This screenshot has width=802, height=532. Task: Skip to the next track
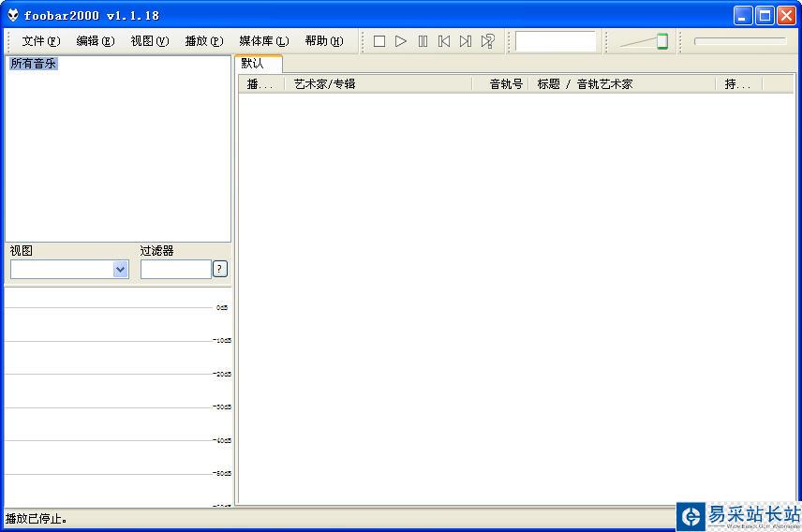(x=466, y=41)
